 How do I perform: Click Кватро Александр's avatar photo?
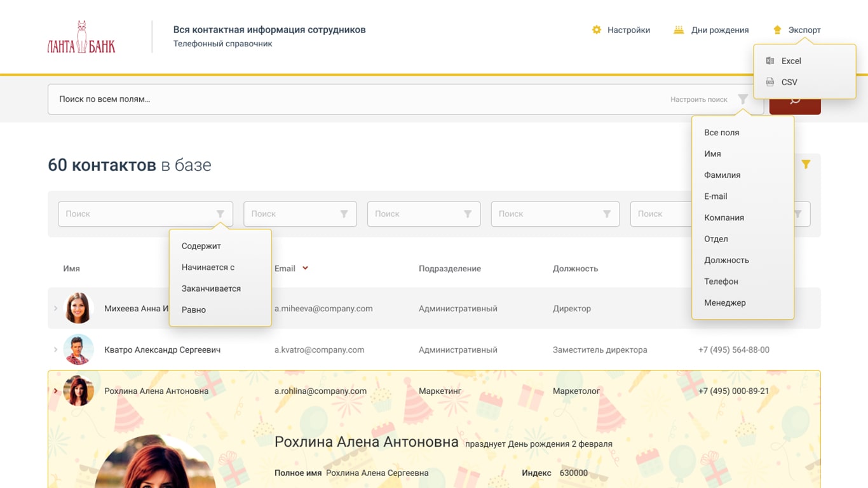pos(79,349)
